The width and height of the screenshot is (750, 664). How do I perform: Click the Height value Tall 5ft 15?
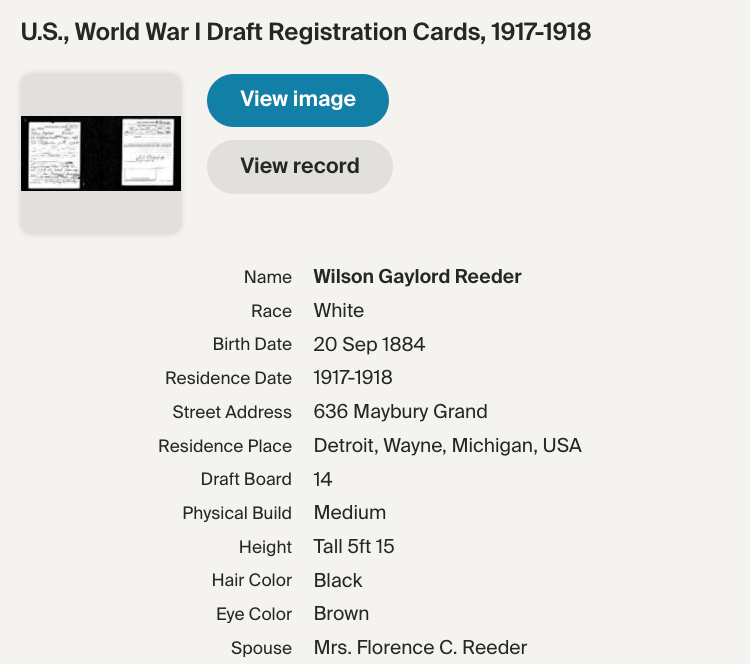[x=354, y=547]
